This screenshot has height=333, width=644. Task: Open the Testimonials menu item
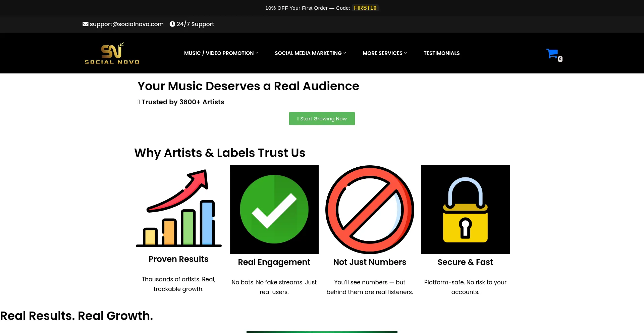441,53
